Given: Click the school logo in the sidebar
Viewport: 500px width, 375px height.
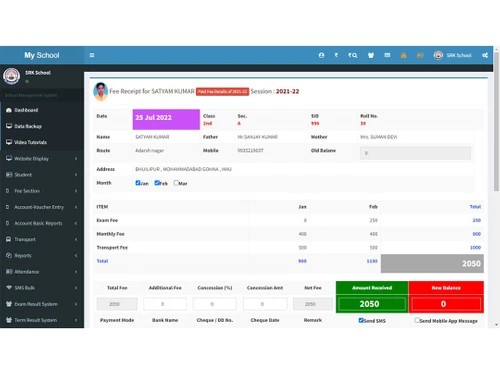Looking at the screenshot, I should (x=11, y=76).
